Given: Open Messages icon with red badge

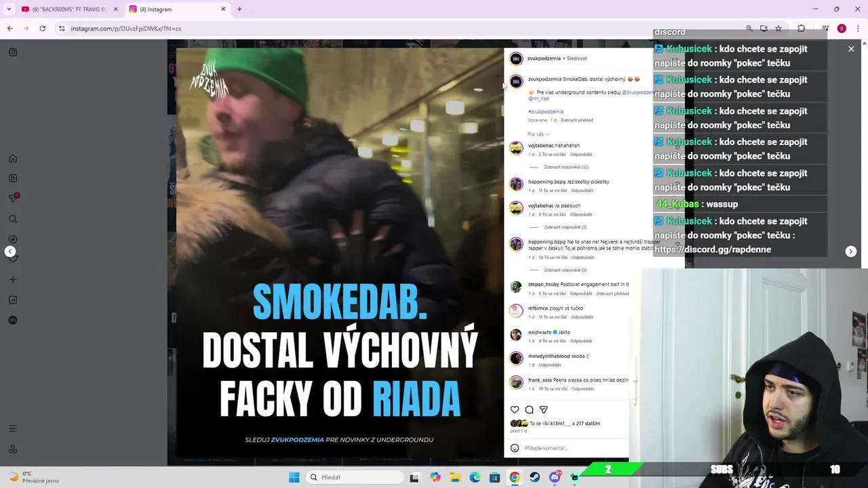Looking at the screenshot, I should 13,198.
